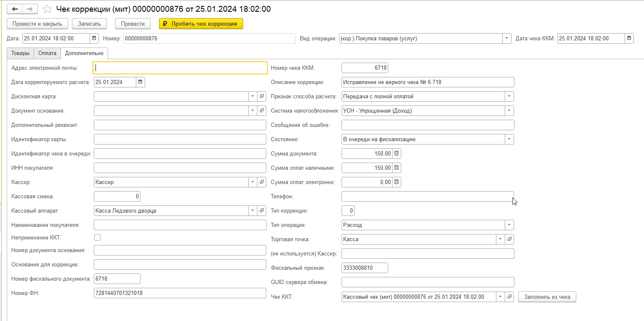Open calculator for Сумма документа
Viewport: 644px width, 321px height.
(x=396, y=153)
